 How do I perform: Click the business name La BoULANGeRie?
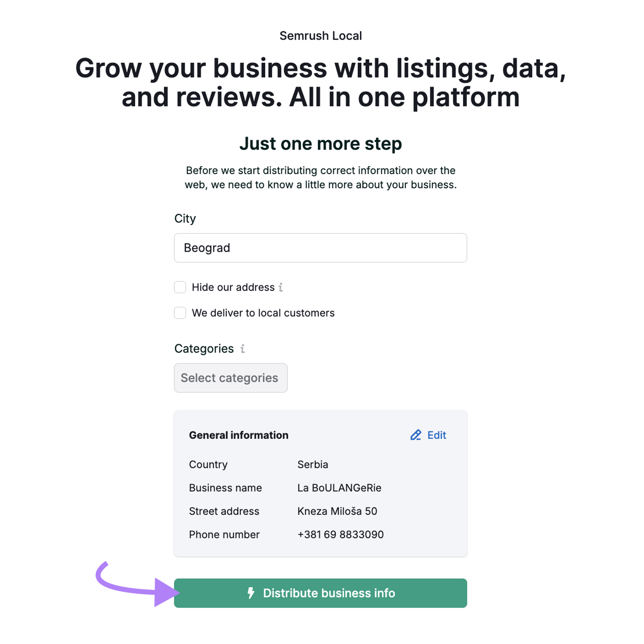tap(339, 488)
